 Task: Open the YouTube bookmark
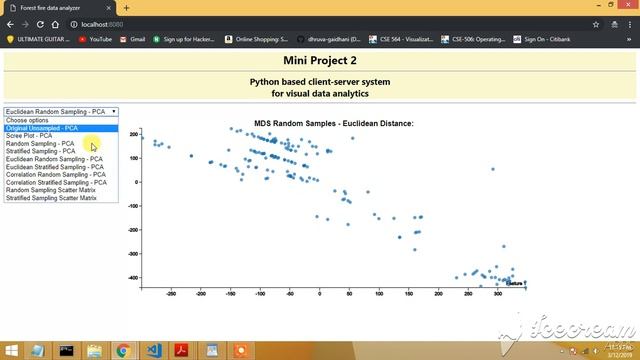(96, 39)
